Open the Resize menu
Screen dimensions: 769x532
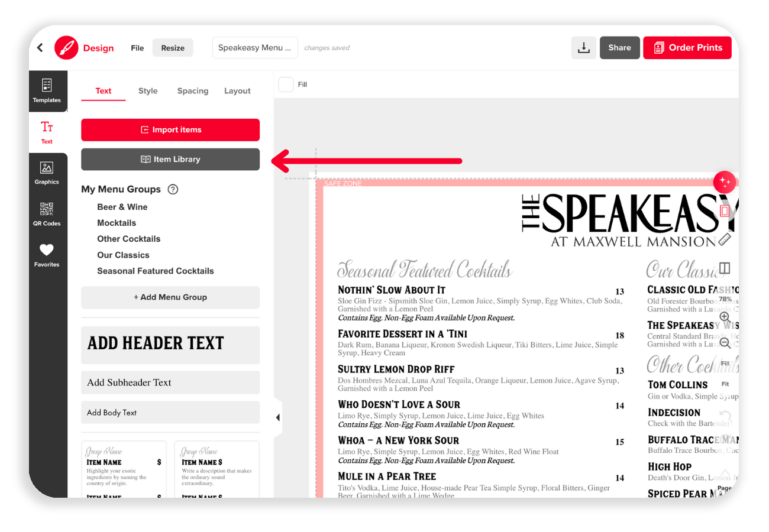pos(173,48)
